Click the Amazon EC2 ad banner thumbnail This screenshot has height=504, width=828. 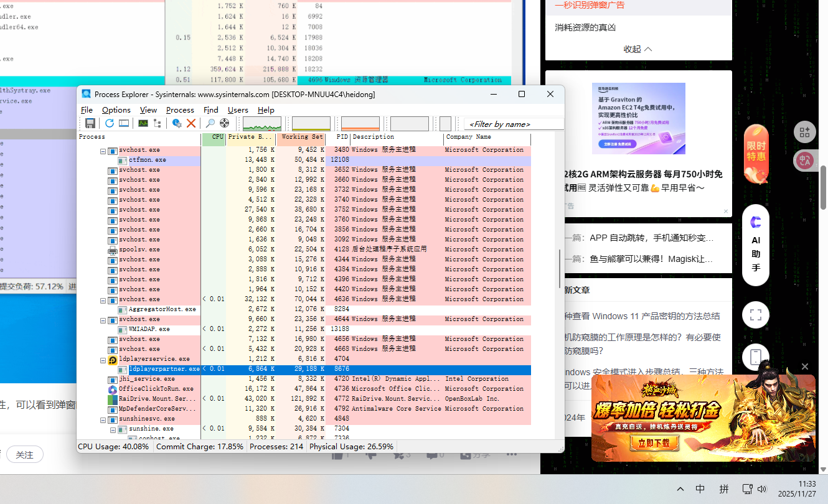click(x=639, y=118)
